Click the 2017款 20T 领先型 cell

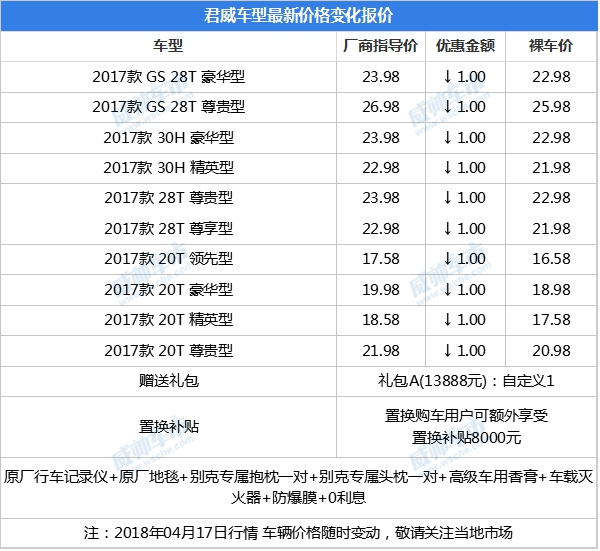click(168, 259)
